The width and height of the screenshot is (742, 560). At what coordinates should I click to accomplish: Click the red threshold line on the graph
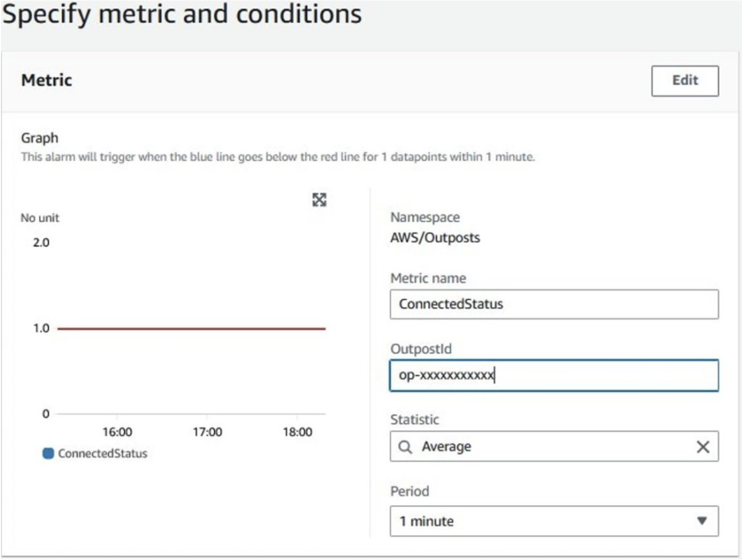[x=192, y=329]
